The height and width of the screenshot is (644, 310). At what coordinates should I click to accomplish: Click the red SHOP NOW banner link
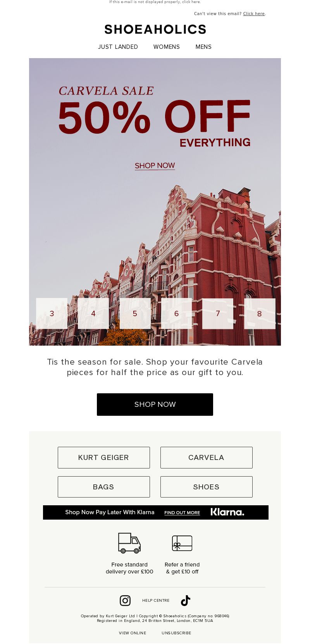[x=155, y=166]
